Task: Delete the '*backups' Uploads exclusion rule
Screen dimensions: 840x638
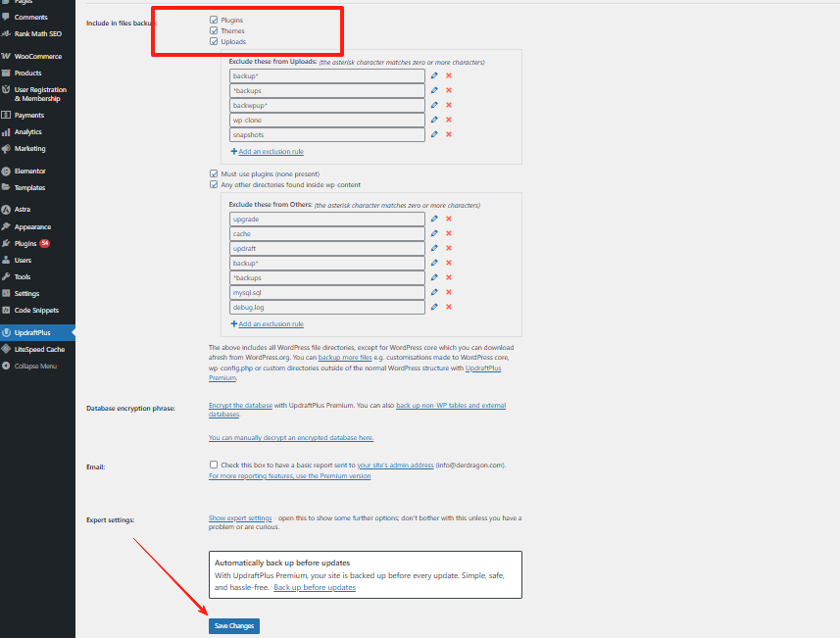Action: tap(449, 90)
